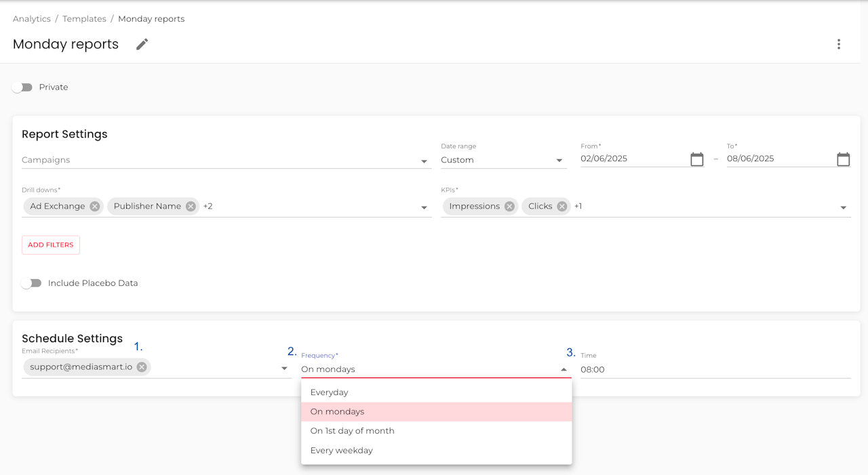Viewport: 868px width, 475px height.
Task: Open the From date calendar picker
Action: pyautogui.click(x=696, y=159)
